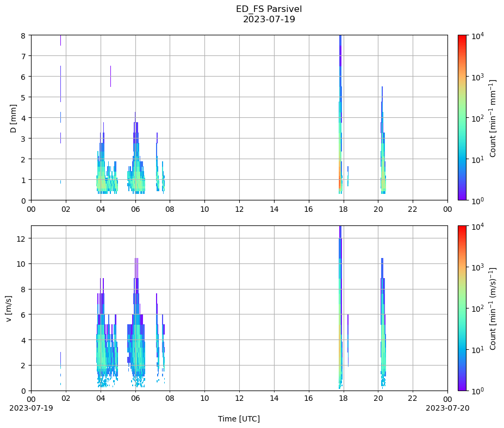Click the 'v [m/s]' y-axis label
This screenshot has height=428, width=504.
(x=9, y=309)
